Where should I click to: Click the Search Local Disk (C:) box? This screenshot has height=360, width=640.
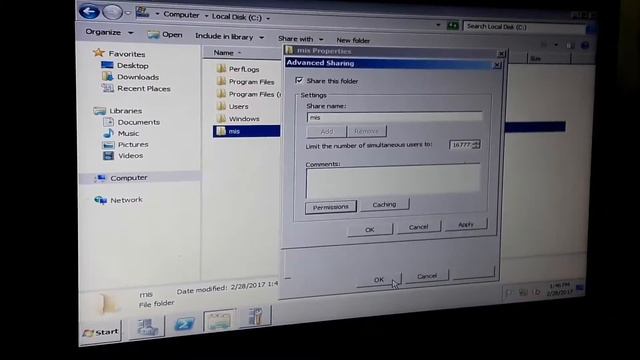(524, 27)
